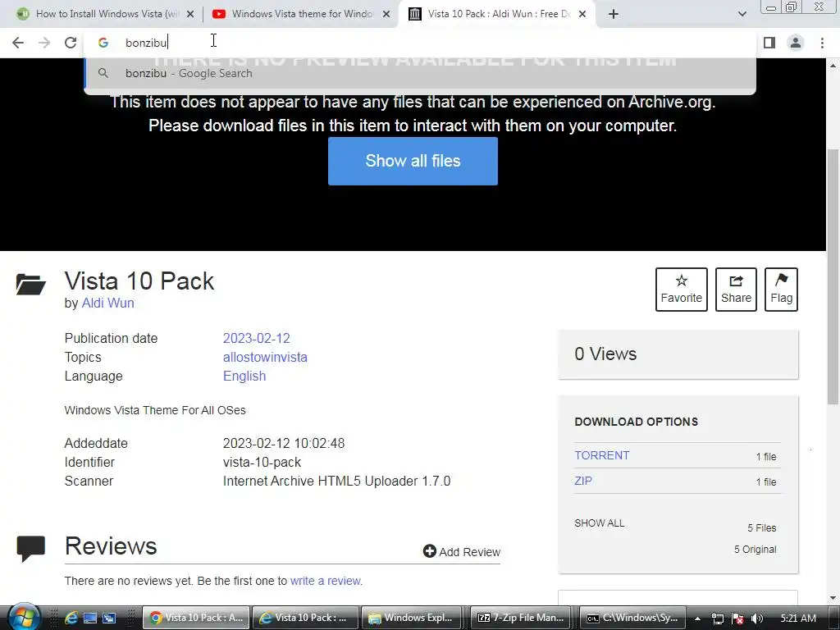
Task: Expand the tab search dropdown arrow
Action: tap(742, 14)
